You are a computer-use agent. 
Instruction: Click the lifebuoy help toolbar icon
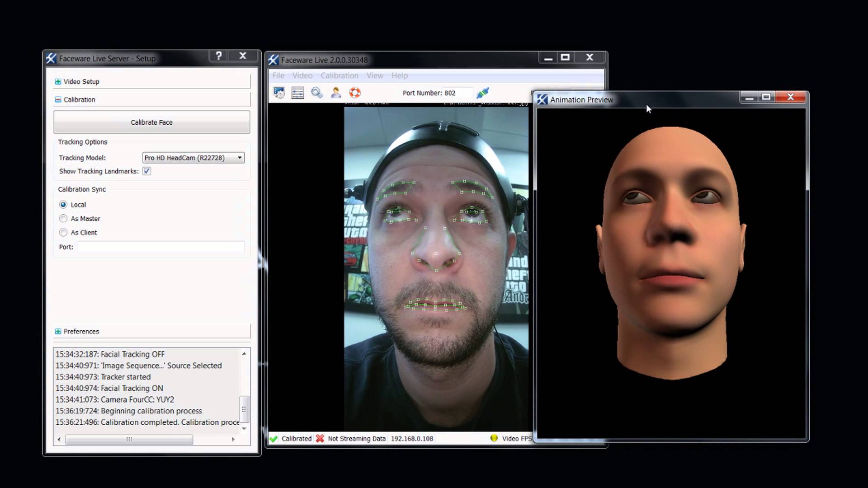pos(355,93)
